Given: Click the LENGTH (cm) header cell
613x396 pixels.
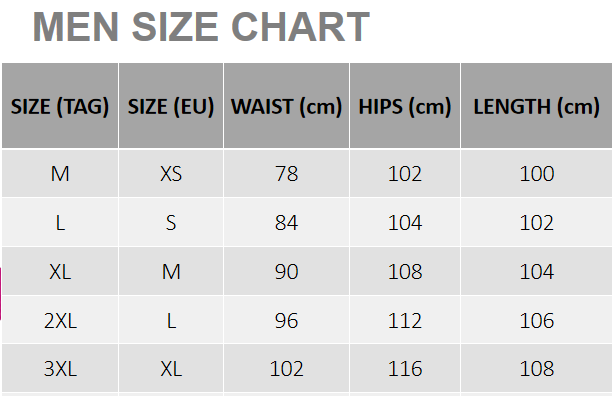Looking at the screenshot, I should 536,106.
